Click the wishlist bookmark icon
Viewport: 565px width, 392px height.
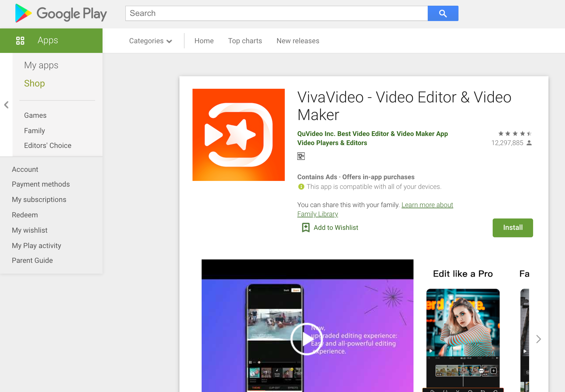[x=306, y=228]
